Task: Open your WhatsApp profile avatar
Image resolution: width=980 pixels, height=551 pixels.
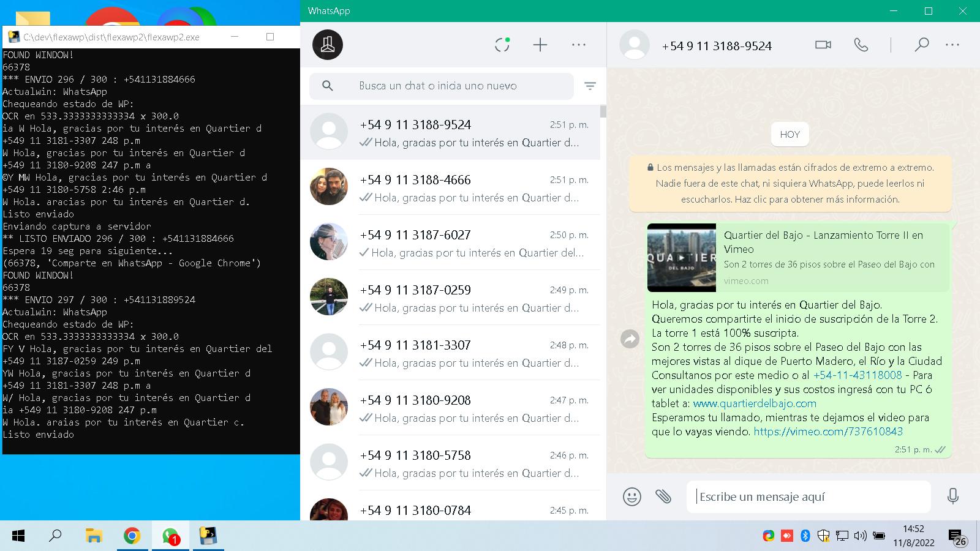Action: click(328, 45)
